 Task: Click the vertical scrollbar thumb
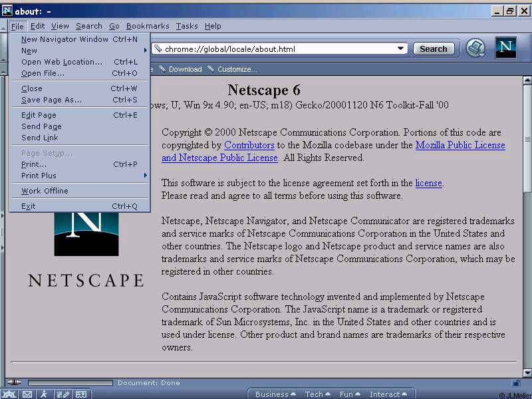coord(527,138)
